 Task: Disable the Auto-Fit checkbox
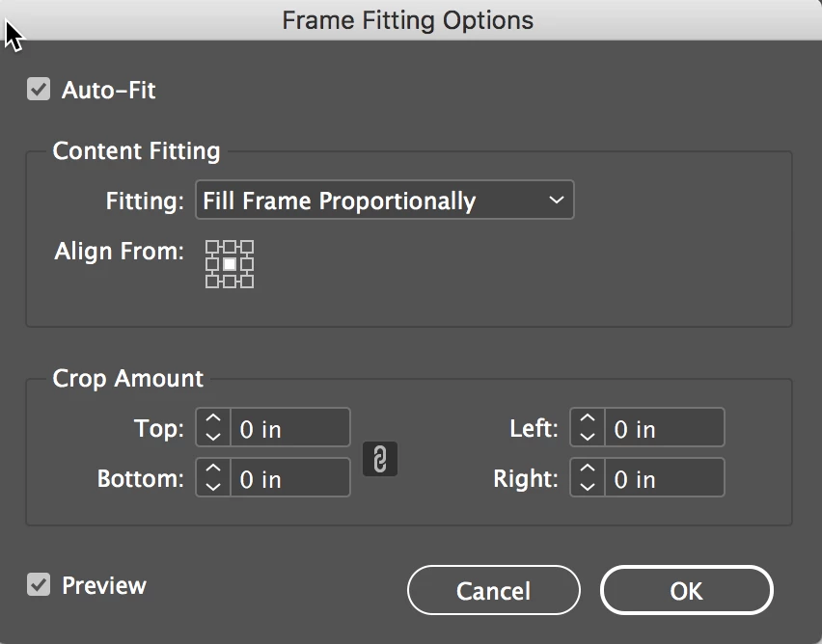click(39, 91)
